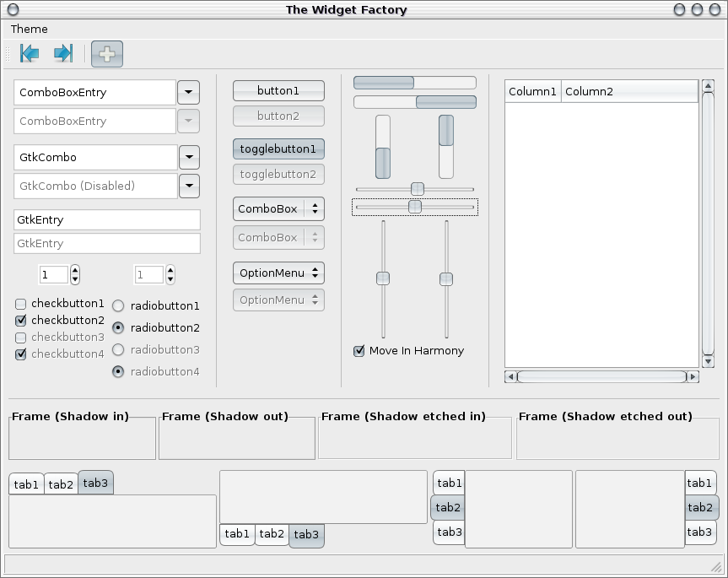Click the left vertical progress bar

pyautogui.click(x=383, y=147)
